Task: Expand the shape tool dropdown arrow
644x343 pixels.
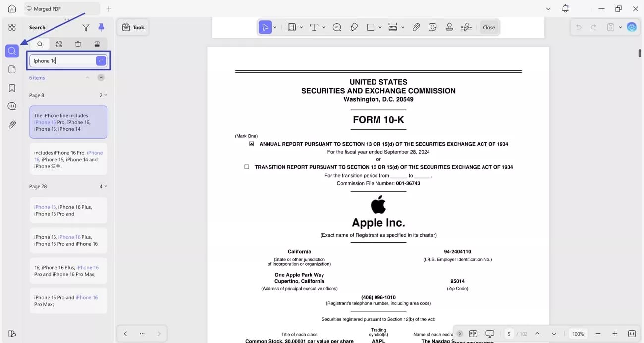Action: (x=380, y=27)
